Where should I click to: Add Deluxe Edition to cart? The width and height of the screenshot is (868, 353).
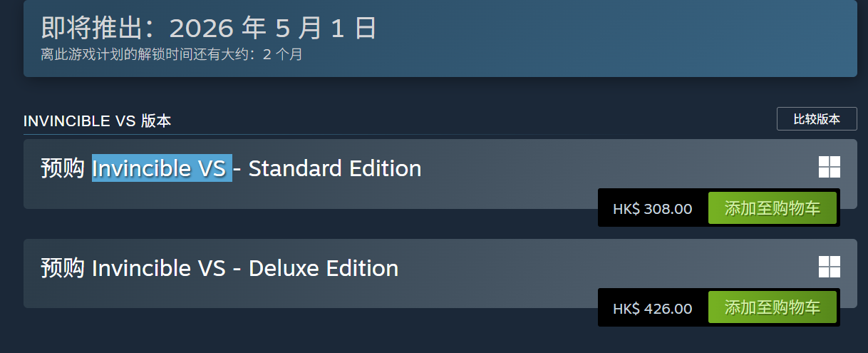[x=772, y=308]
